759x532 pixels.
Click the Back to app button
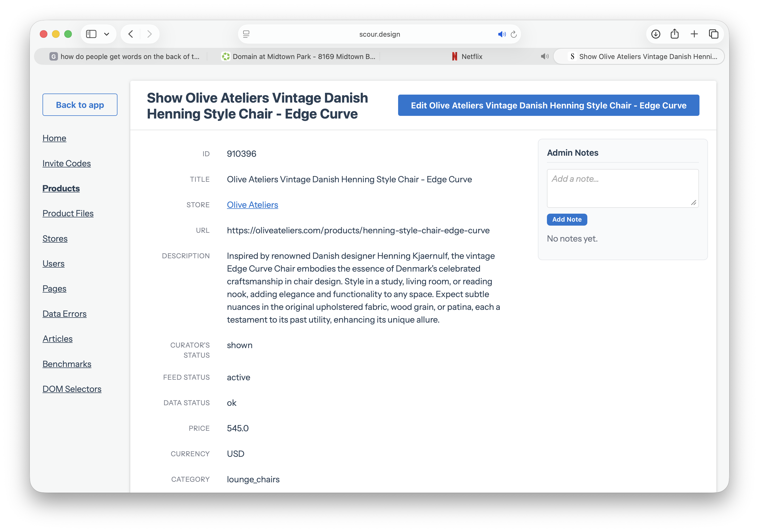coord(80,105)
